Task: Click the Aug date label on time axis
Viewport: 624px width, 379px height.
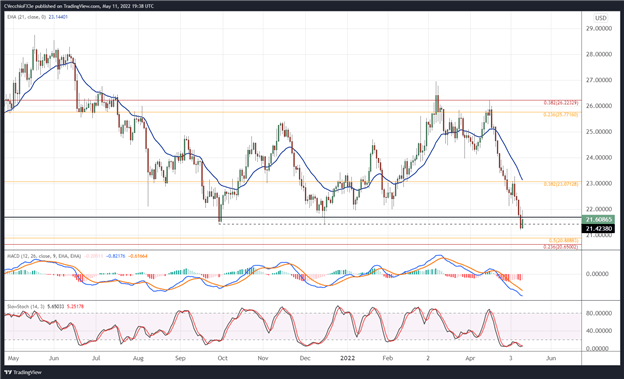Action: click(138, 358)
